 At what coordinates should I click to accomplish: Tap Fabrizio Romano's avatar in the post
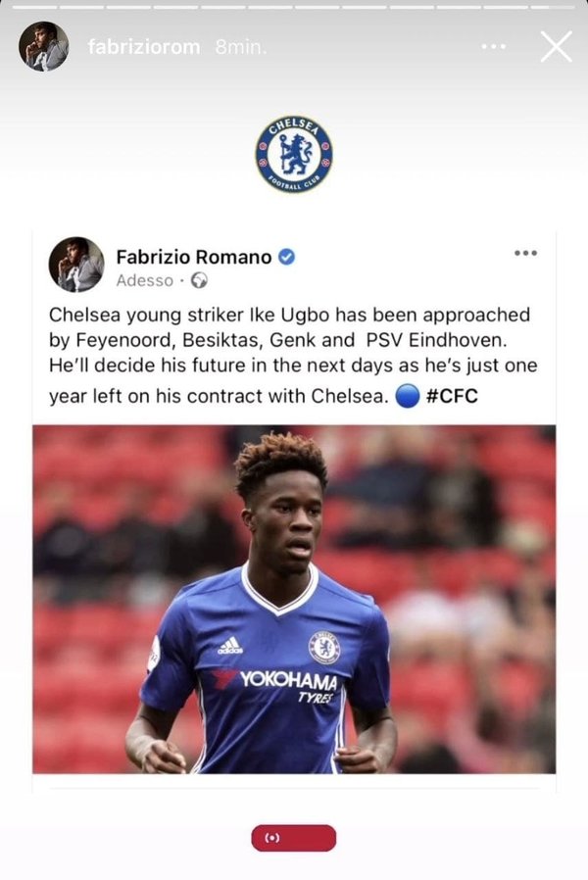(75, 265)
